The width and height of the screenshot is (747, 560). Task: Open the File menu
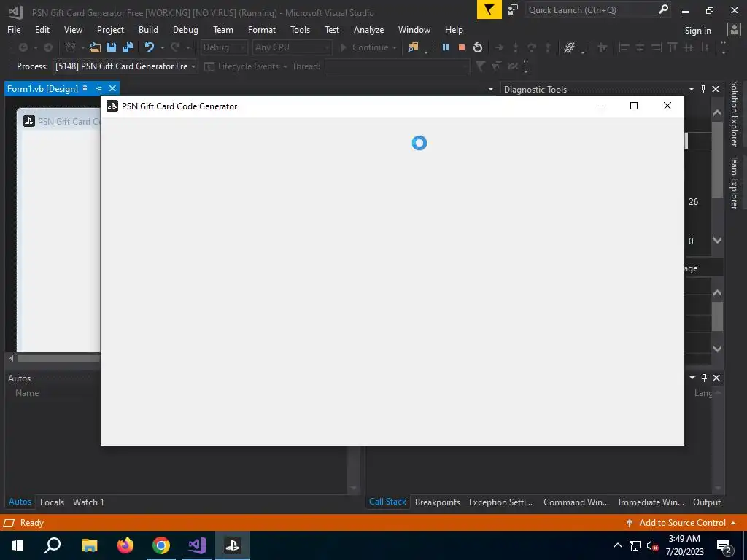[14, 29]
